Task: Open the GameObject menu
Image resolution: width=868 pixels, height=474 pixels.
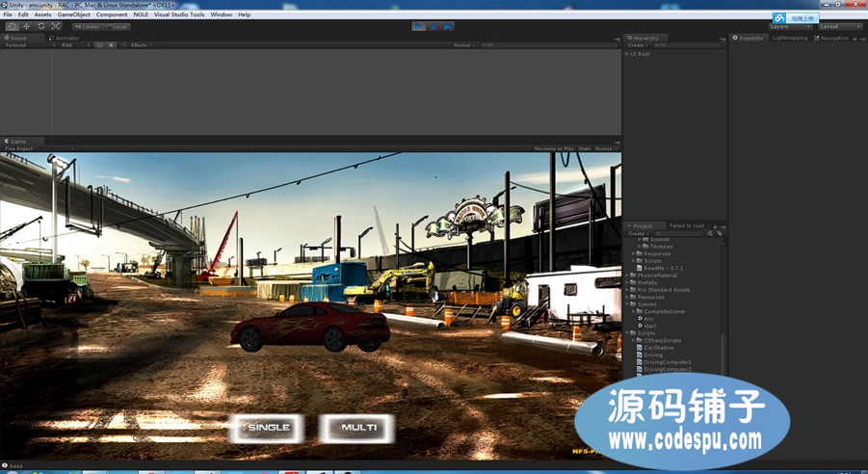Action: tap(73, 15)
